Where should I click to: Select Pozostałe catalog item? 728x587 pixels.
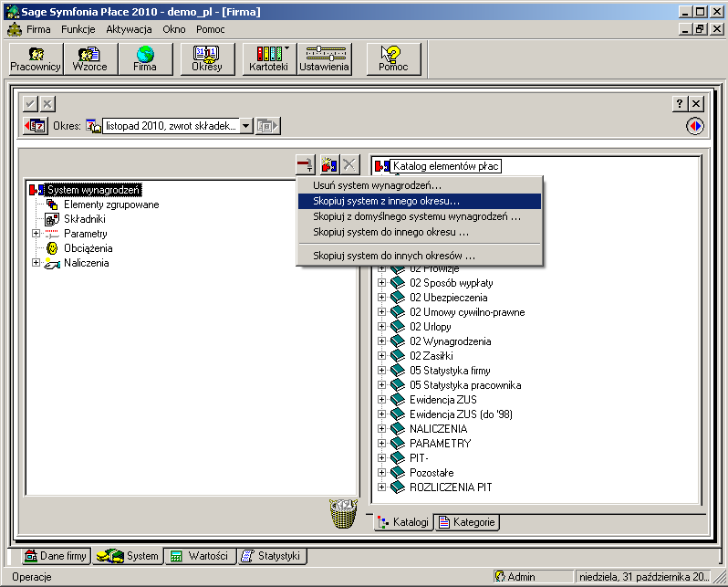coord(432,473)
